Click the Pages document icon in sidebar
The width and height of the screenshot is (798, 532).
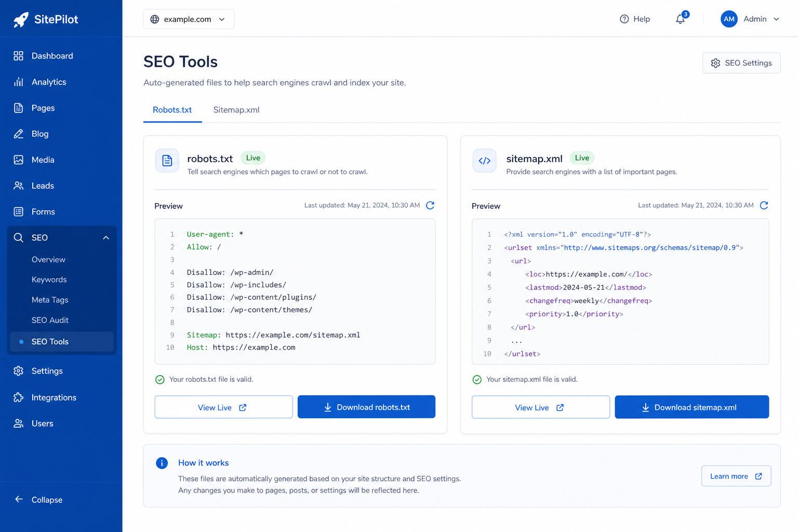[19, 108]
